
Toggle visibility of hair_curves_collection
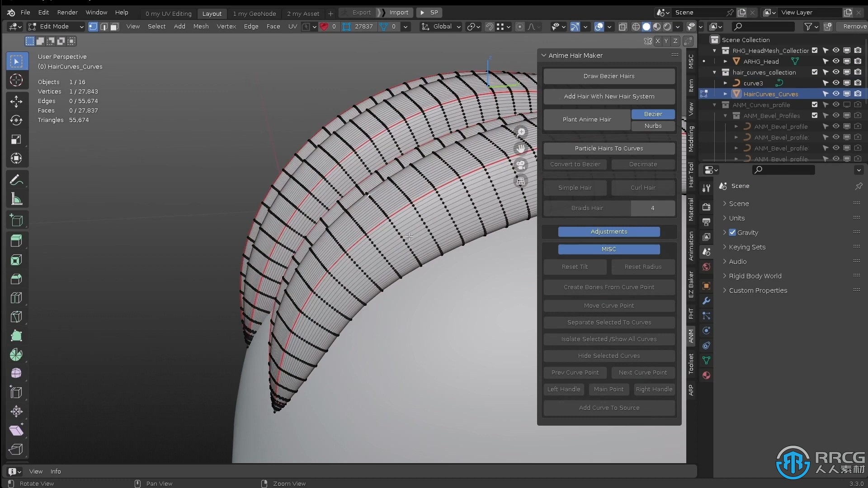[837, 72]
